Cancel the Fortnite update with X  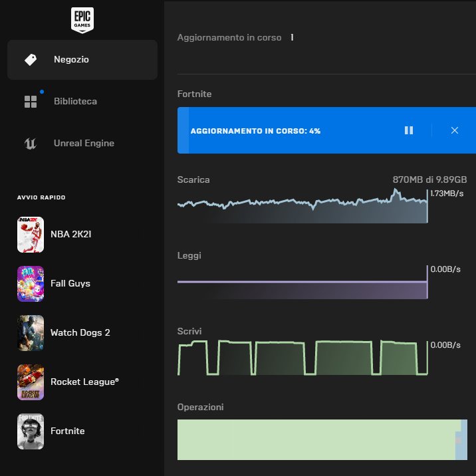[455, 130]
